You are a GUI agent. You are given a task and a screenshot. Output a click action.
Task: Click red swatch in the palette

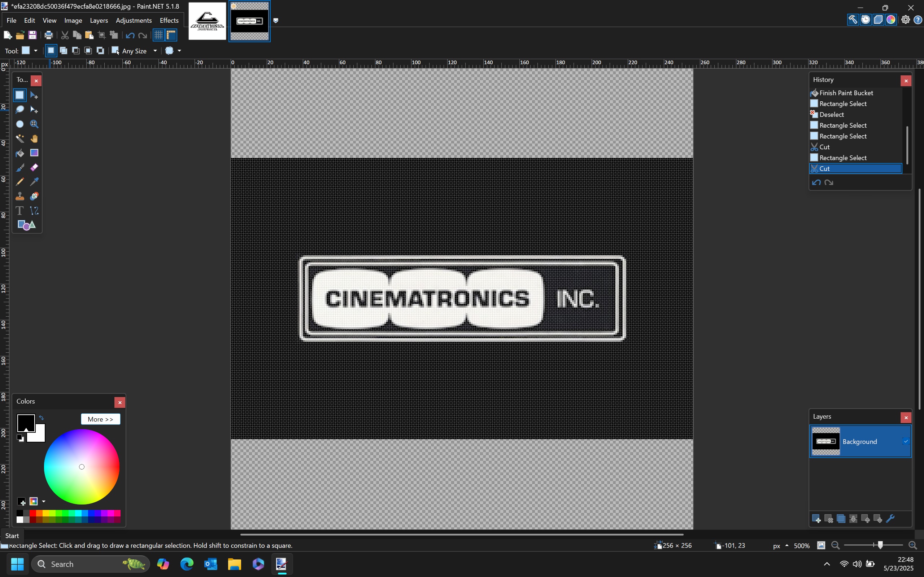click(x=33, y=513)
